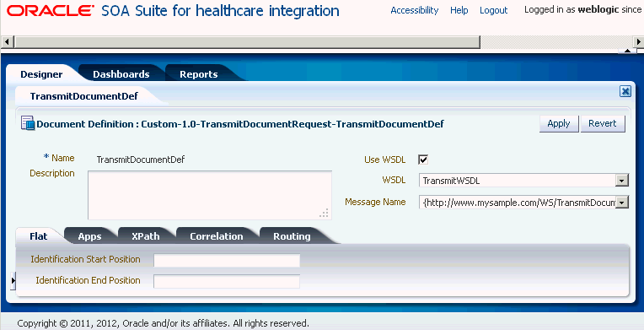Select the Apps tab
Image resolution: width=644 pixels, height=330 pixels.
(89, 236)
